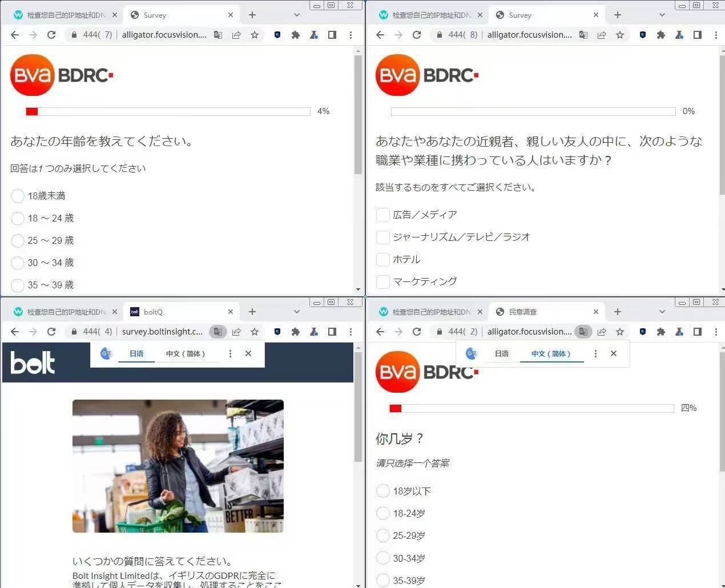This screenshot has width=725, height=588.
Task: Open tab search dropdown in 444(8) window
Action: tap(662, 15)
